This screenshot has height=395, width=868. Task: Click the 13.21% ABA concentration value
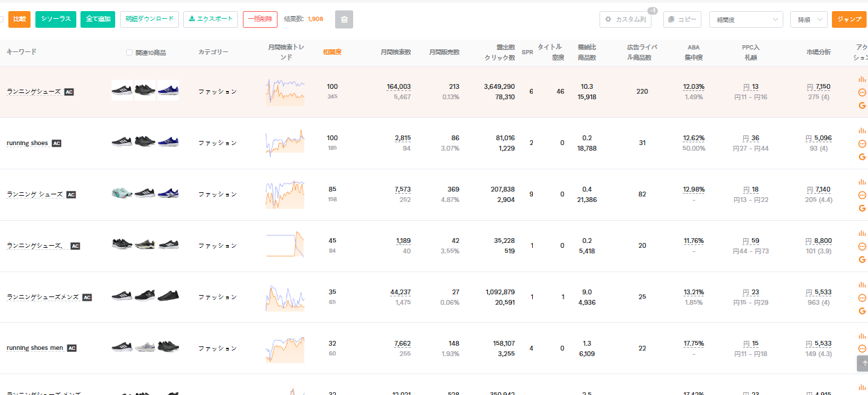pos(693,292)
